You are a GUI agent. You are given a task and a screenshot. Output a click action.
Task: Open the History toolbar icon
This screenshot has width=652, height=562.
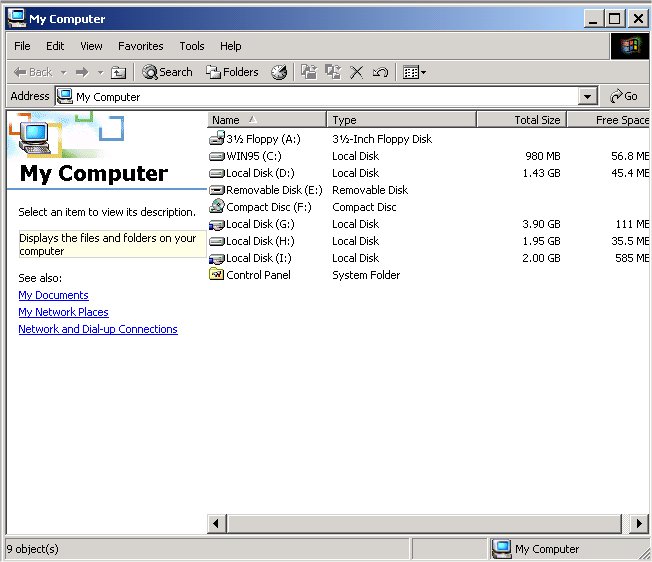click(279, 72)
